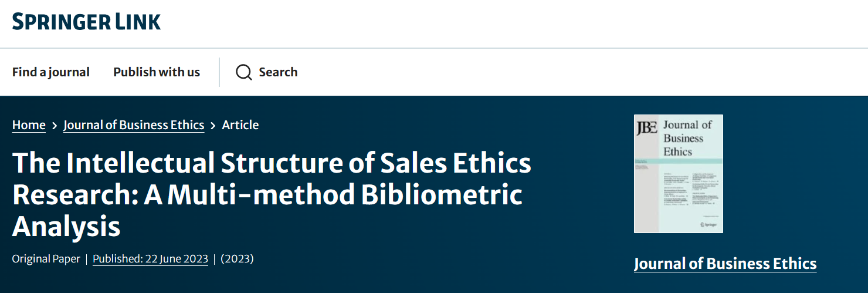Open the Publish with us menu item
Image resolution: width=868 pixels, height=293 pixels.
click(x=157, y=72)
